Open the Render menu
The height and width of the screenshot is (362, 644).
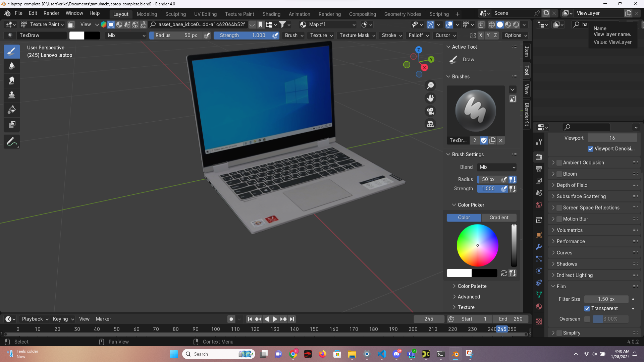pos(51,13)
